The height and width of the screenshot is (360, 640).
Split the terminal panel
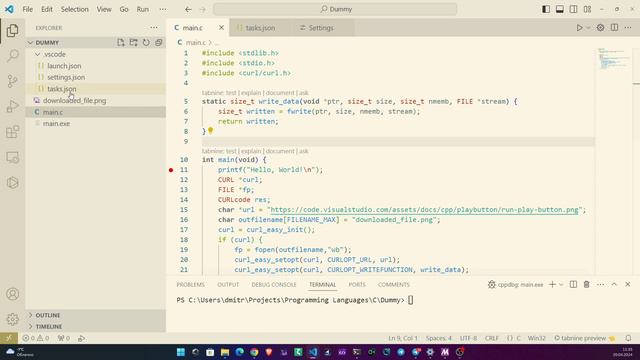(573, 284)
